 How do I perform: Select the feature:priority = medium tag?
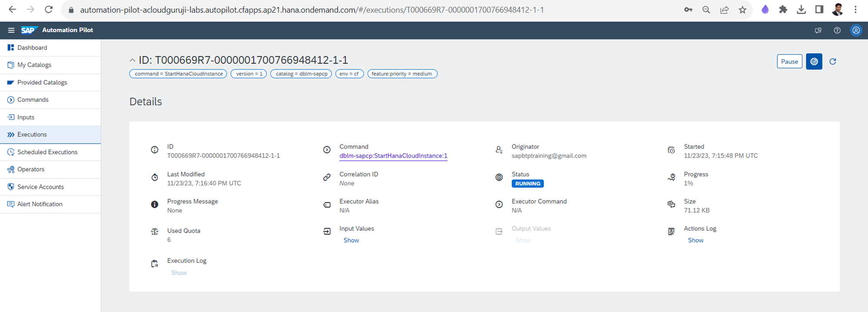point(402,74)
